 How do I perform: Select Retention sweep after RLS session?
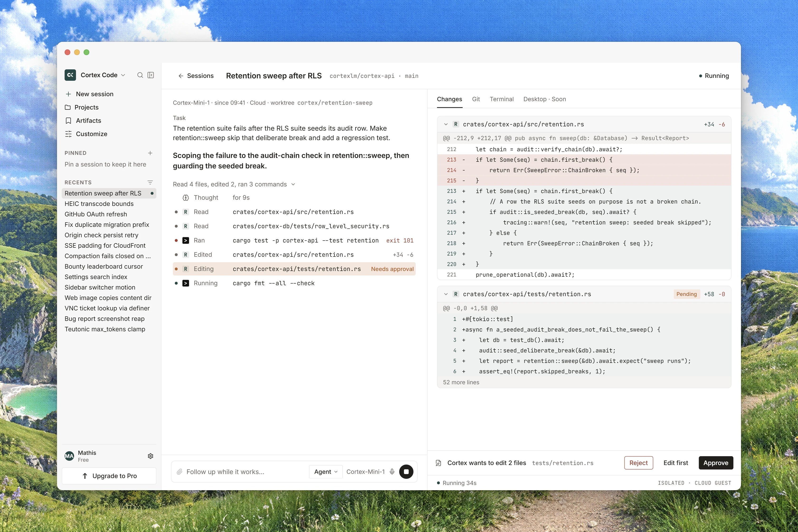109,193
